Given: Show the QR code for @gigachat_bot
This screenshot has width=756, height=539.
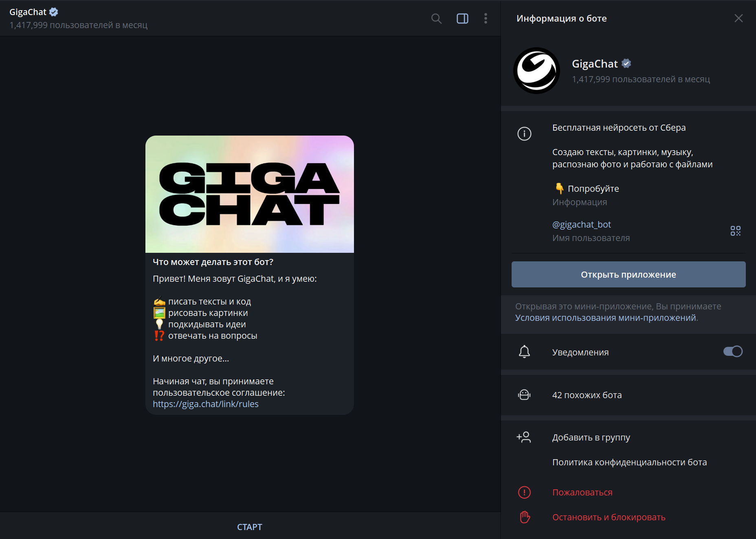Looking at the screenshot, I should pyautogui.click(x=735, y=231).
